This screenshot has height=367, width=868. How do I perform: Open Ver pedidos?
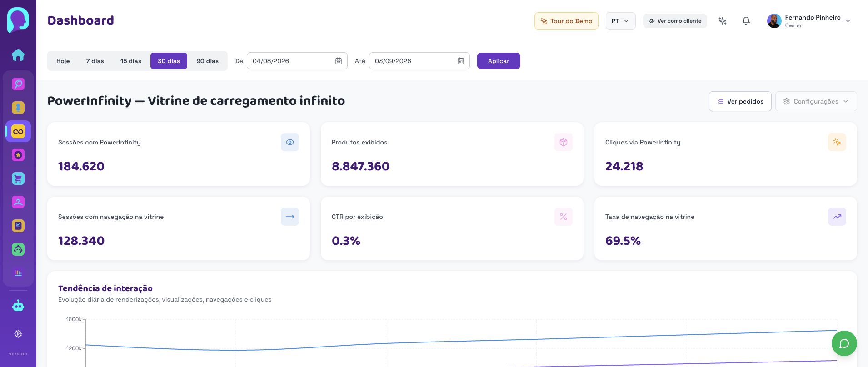(740, 101)
